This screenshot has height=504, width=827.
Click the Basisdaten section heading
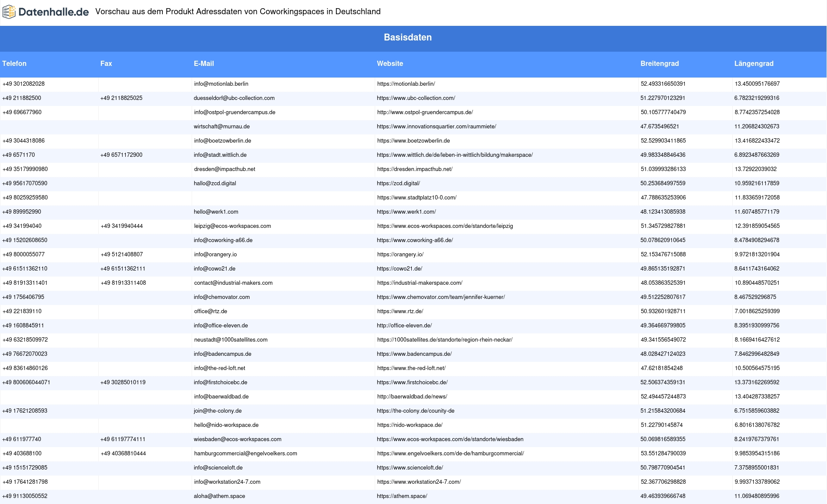click(x=408, y=37)
